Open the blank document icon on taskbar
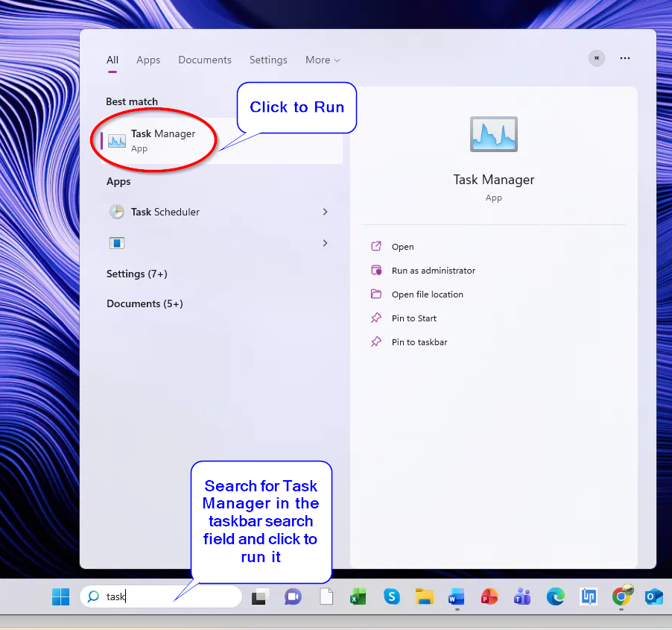The width and height of the screenshot is (672, 630). [x=326, y=596]
